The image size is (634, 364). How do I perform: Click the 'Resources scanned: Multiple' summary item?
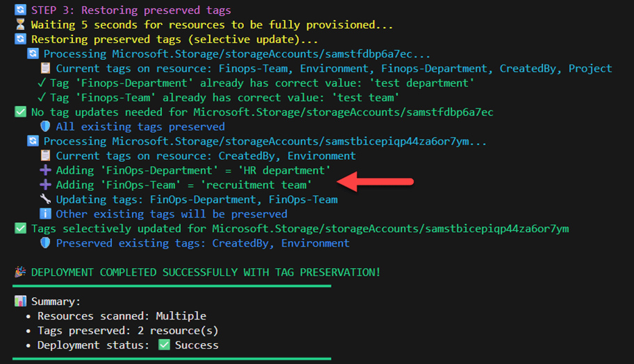click(122, 316)
